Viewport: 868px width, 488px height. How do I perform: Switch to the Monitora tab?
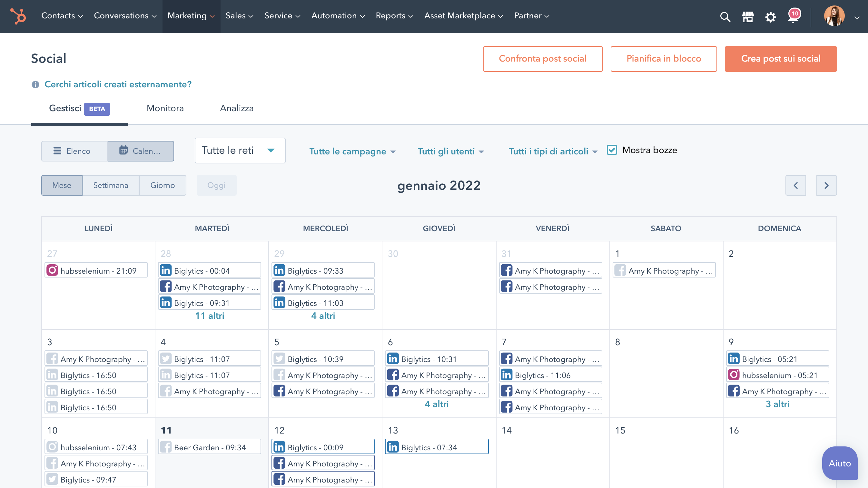click(164, 108)
